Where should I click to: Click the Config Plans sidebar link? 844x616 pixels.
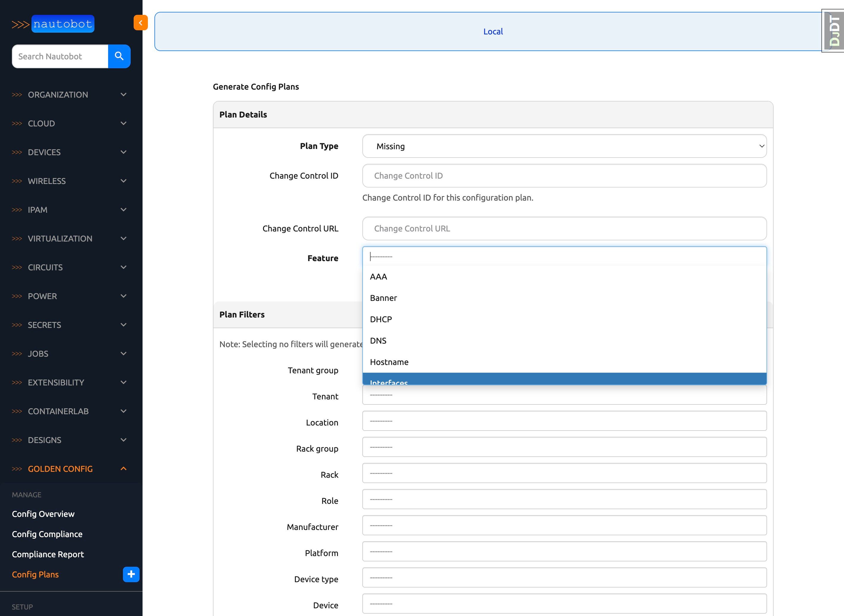35,574
